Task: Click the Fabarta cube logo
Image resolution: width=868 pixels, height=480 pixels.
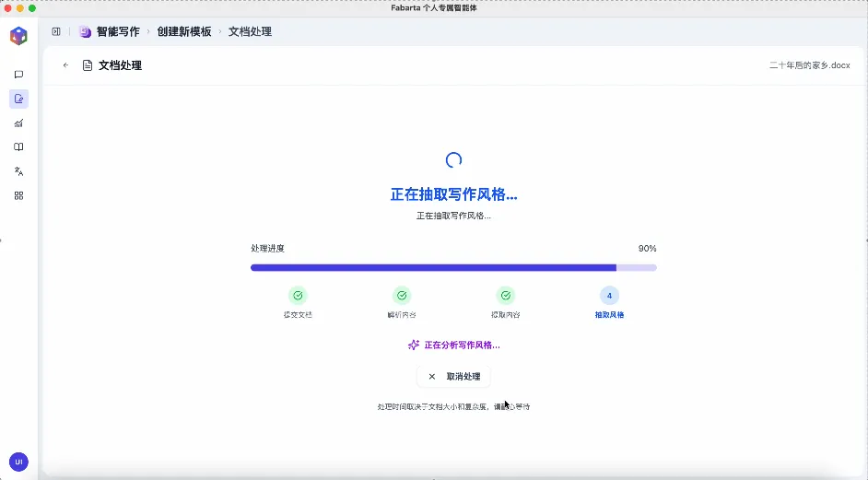Action: pyautogui.click(x=18, y=36)
